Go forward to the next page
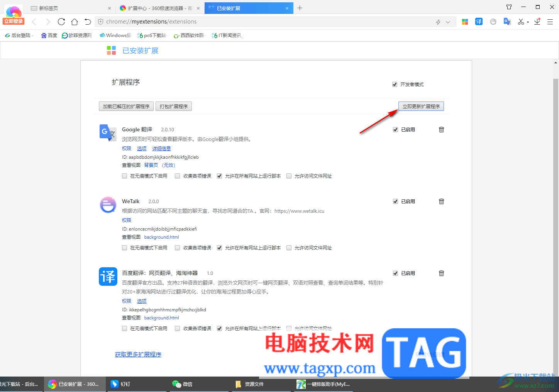The width and height of the screenshot is (559, 392). 48,22
